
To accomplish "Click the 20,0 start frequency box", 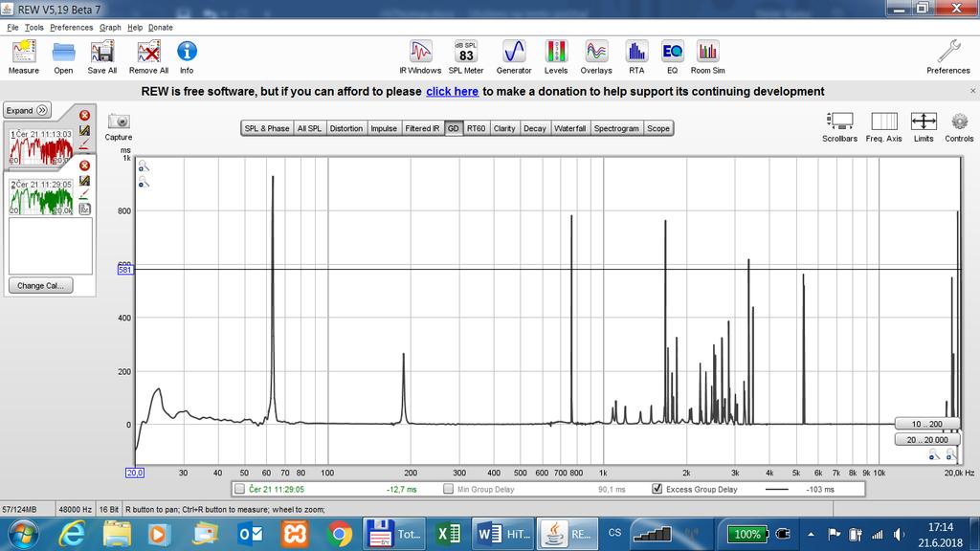I will tap(135, 473).
